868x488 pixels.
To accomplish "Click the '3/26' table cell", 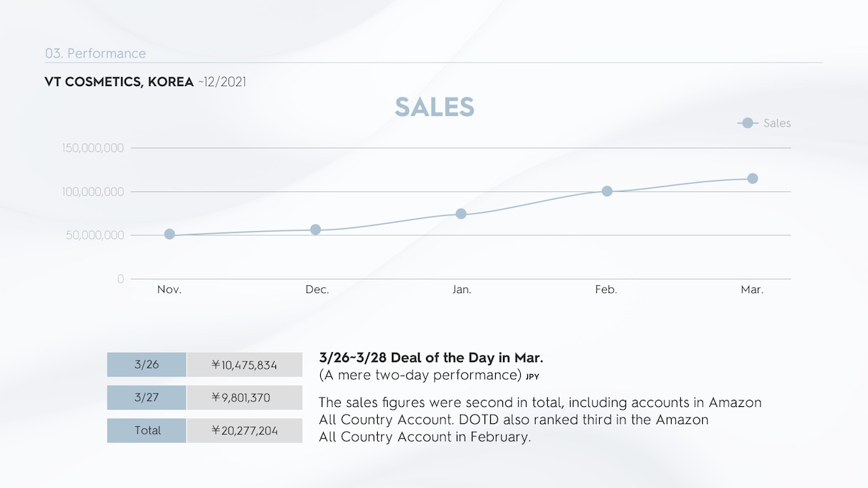I will (x=147, y=364).
